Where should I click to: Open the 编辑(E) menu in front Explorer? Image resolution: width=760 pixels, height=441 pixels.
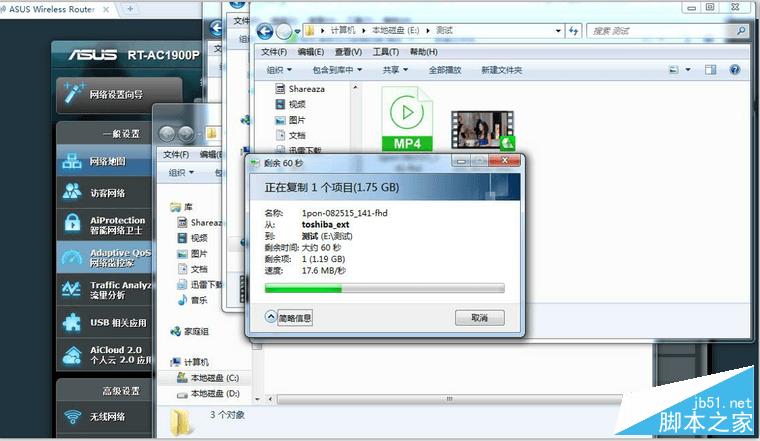[310, 52]
